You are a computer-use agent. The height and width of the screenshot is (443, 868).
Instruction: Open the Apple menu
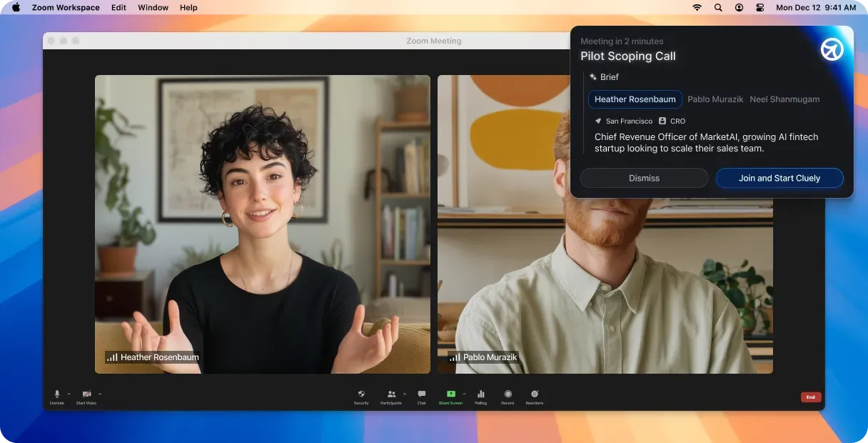[16, 7]
